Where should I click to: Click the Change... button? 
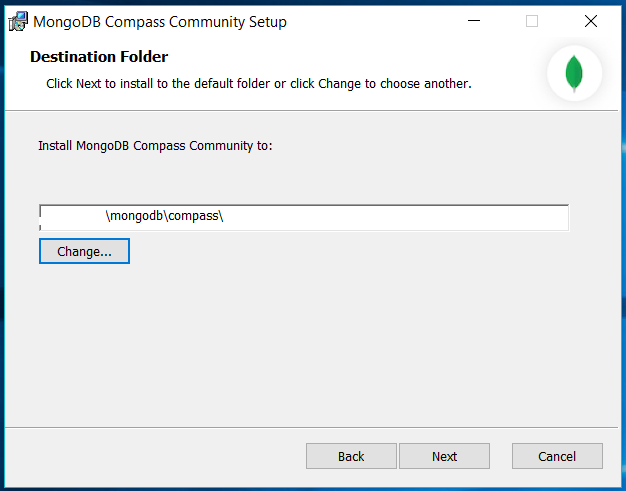(x=84, y=251)
